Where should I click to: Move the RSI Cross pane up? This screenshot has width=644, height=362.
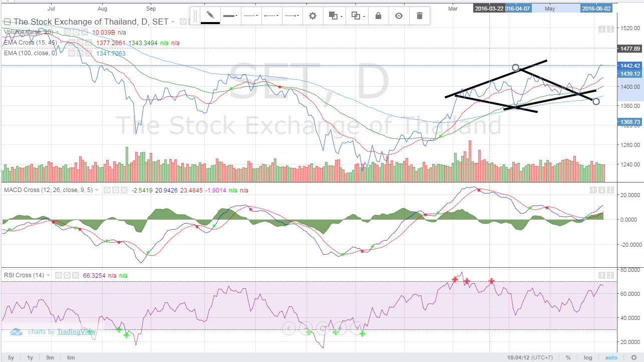[x=602, y=275]
